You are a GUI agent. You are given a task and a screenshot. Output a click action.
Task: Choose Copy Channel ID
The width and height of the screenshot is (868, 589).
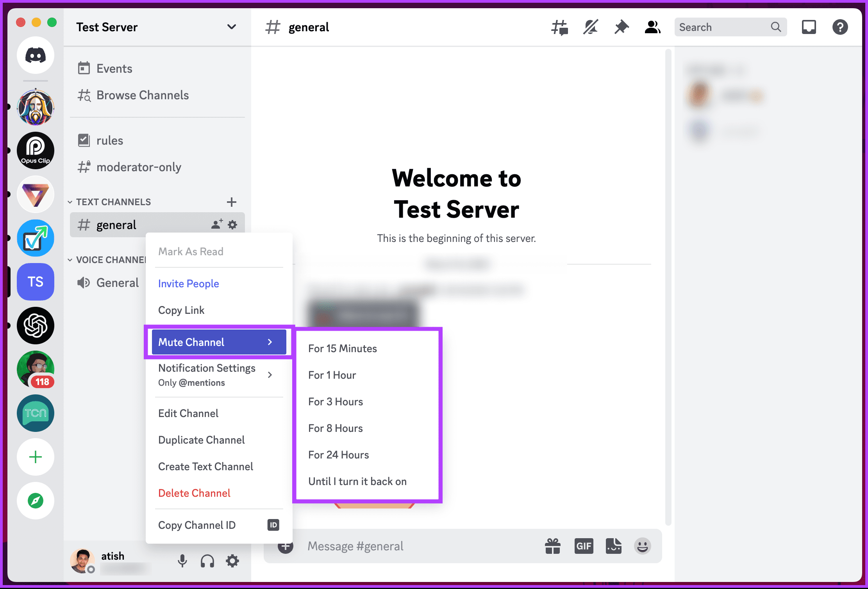[x=219, y=525]
